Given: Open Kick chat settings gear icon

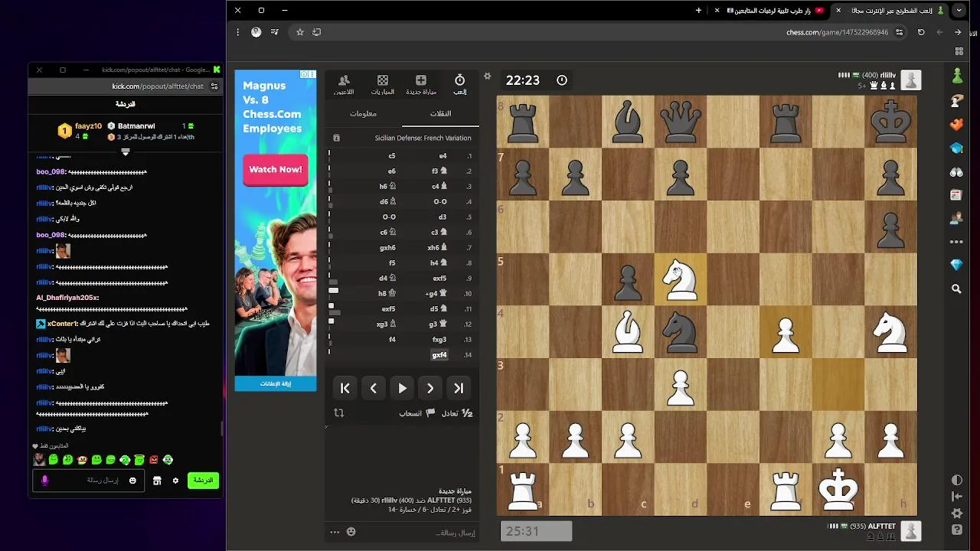Looking at the screenshot, I should coord(175,481).
